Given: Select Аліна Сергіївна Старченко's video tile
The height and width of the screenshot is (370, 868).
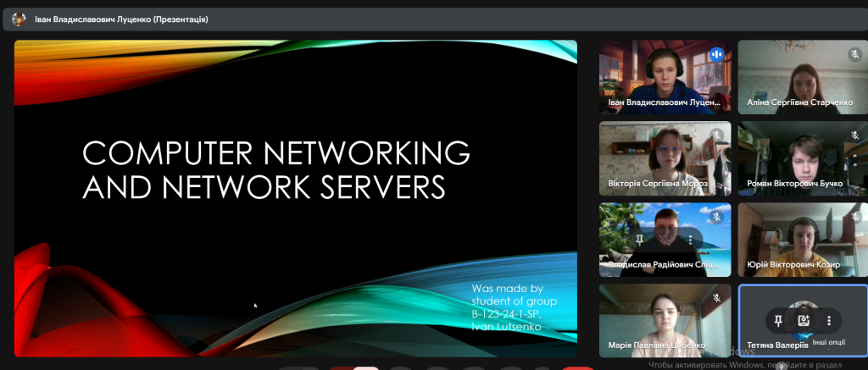Looking at the screenshot, I should click(802, 76).
